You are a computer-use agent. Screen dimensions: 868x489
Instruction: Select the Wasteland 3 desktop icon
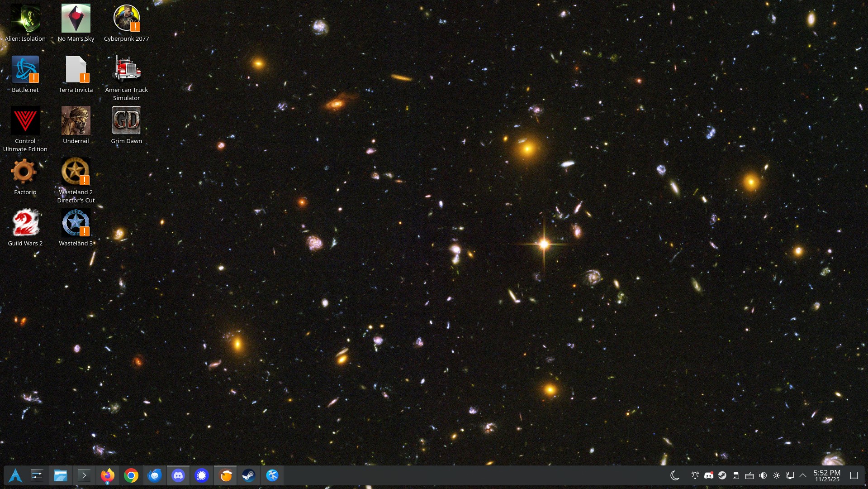point(76,228)
